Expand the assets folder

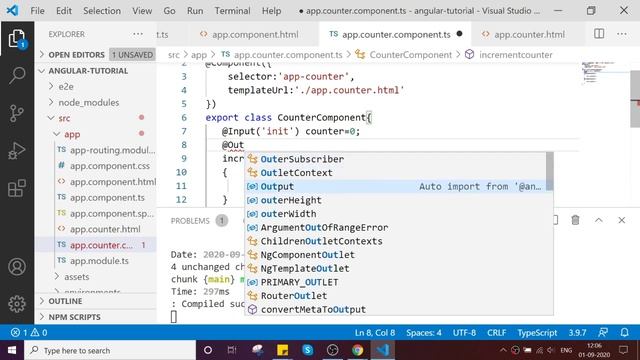[76, 277]
